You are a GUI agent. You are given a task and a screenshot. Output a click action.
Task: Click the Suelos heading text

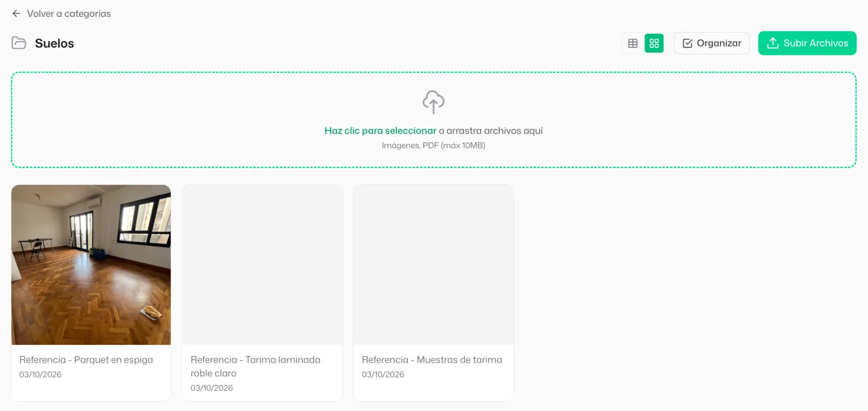54,43
